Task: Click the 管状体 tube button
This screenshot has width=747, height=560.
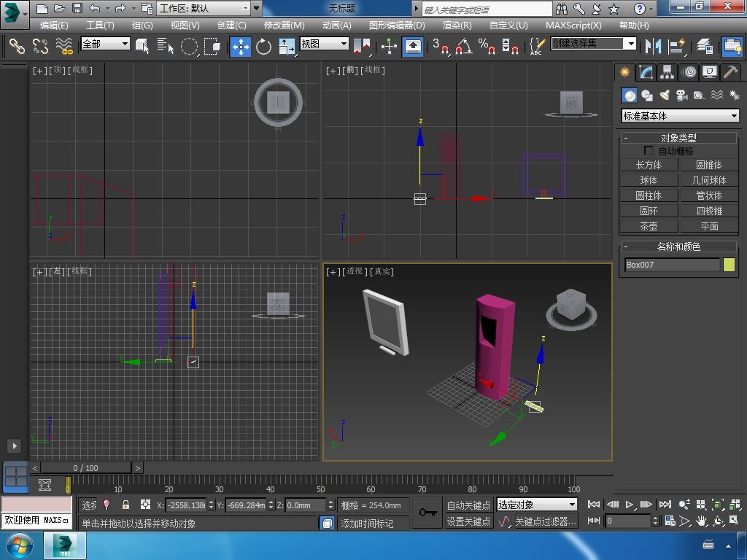Action: click(x=709, y=195)
